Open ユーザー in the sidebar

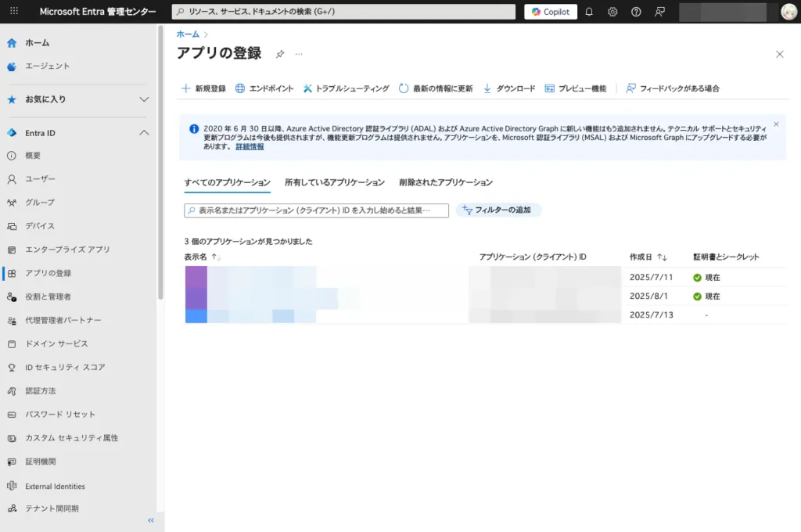point(41,179)
